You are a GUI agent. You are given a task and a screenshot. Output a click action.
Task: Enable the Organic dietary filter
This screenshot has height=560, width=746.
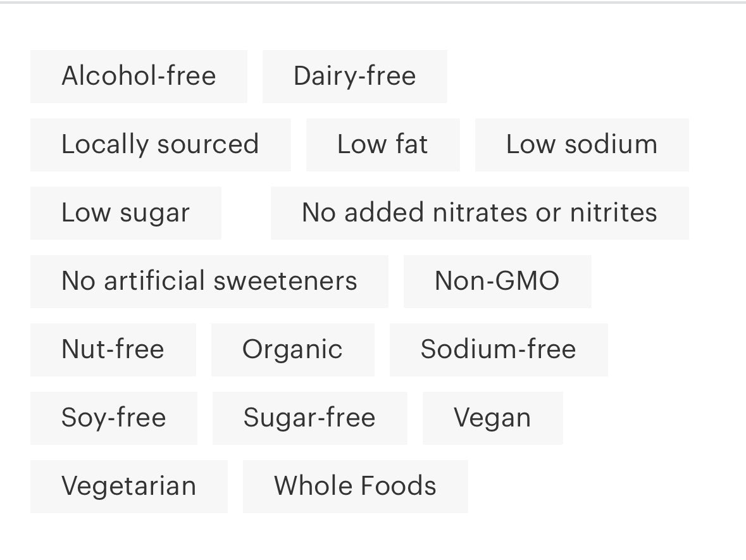[292, 350]
